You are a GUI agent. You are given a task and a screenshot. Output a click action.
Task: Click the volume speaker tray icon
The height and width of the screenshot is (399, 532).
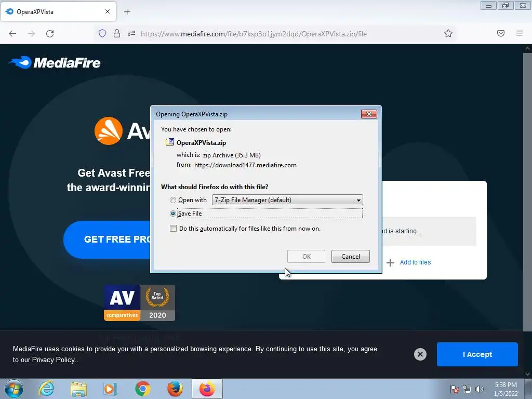point(479,389)
